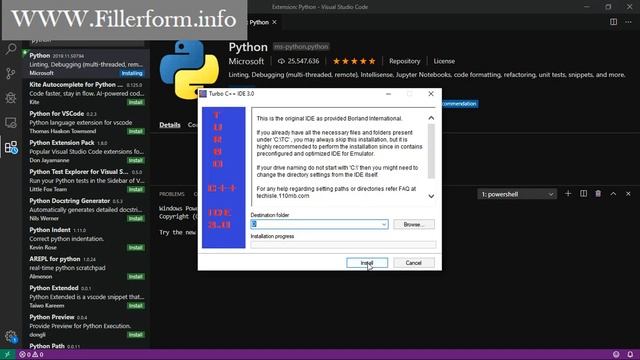Open the Source Control view icon
The width and height of the screenshot is (640, 360).
pos(11,73)
